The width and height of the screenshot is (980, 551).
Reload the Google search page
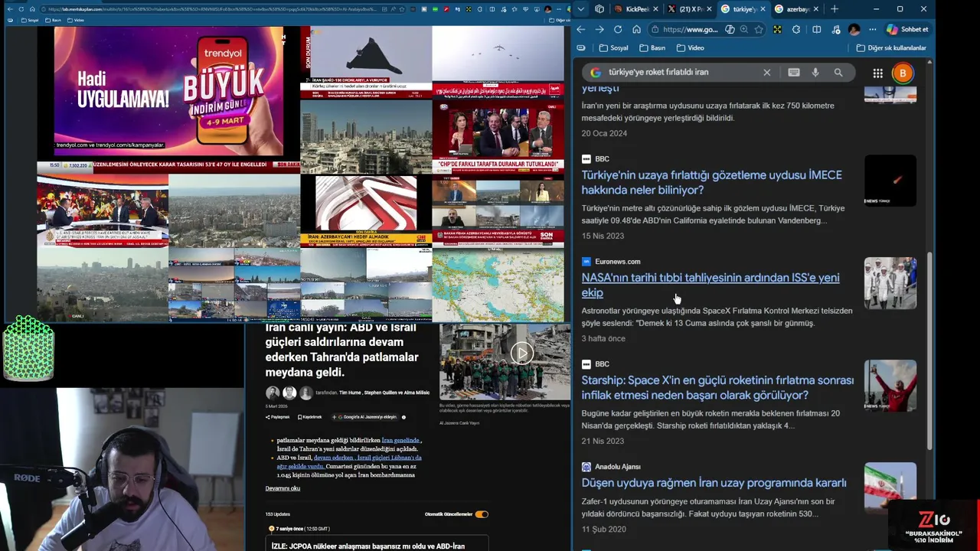pyautogui.click(x=618, y=29)
